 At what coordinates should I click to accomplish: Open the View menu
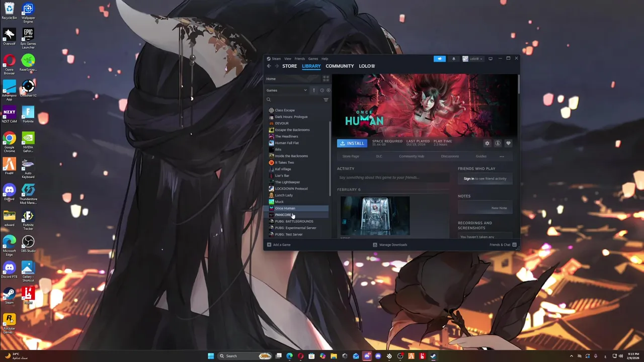click(288, 59)
